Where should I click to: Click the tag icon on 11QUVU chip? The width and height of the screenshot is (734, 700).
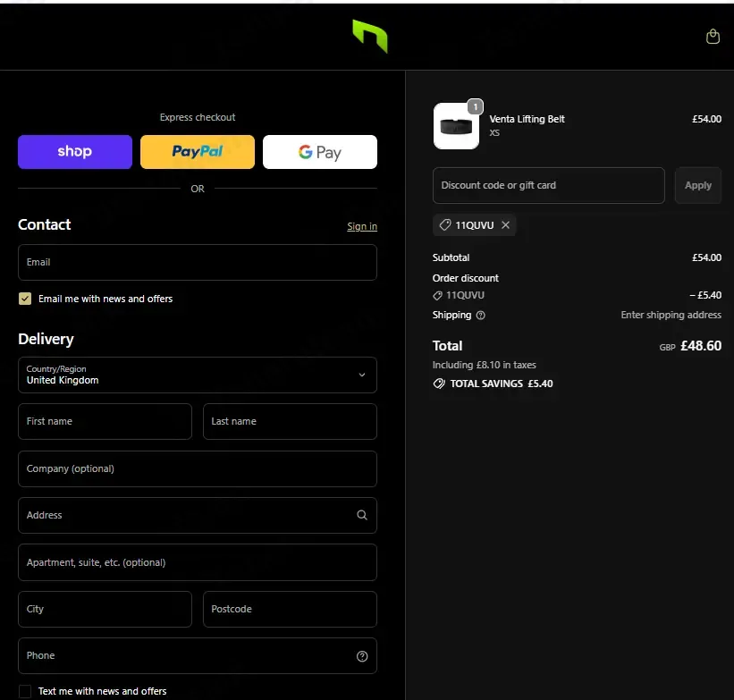click(444, 225)
